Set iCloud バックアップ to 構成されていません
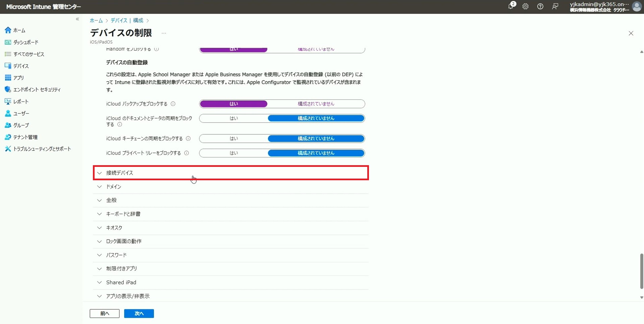644x324 pixels. click(316, 104)
